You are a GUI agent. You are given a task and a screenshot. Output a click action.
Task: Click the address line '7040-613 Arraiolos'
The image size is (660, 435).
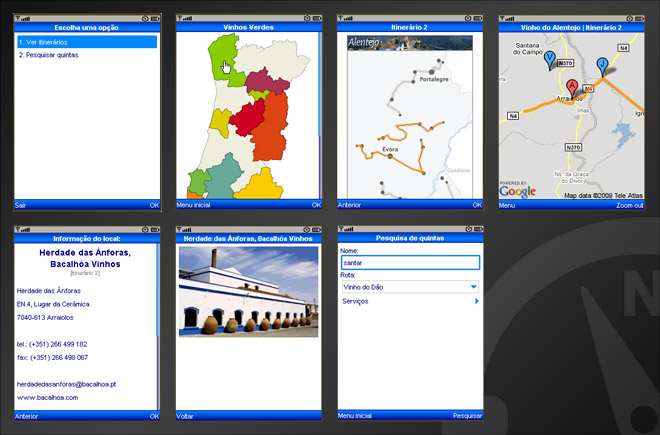click(x=45, y=318)
